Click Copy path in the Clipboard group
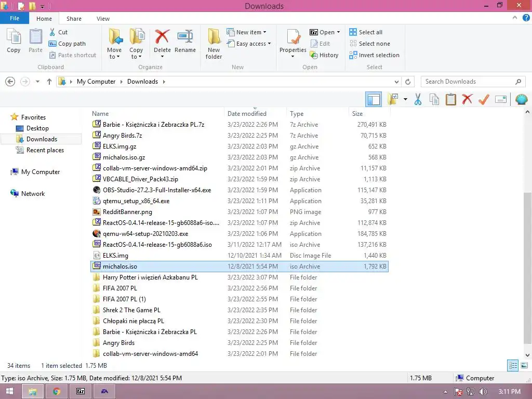 tap(67, 44)
